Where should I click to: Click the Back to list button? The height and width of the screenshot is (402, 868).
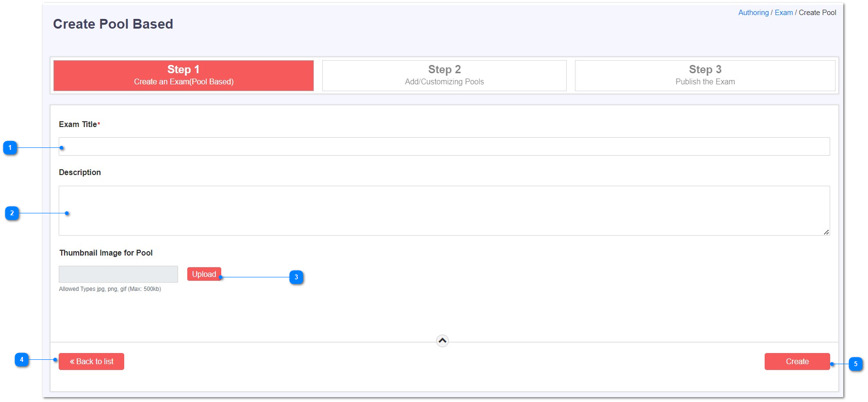point(91,362)
